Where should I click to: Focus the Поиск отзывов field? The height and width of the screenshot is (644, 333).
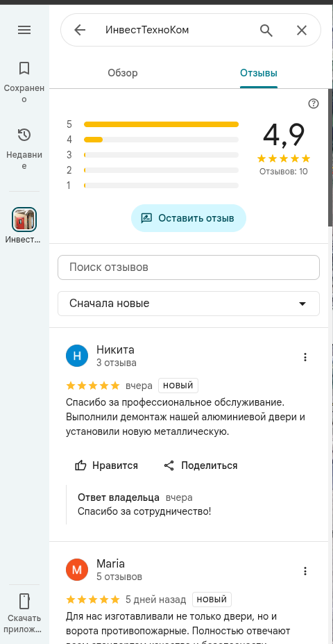coord(189,267)
